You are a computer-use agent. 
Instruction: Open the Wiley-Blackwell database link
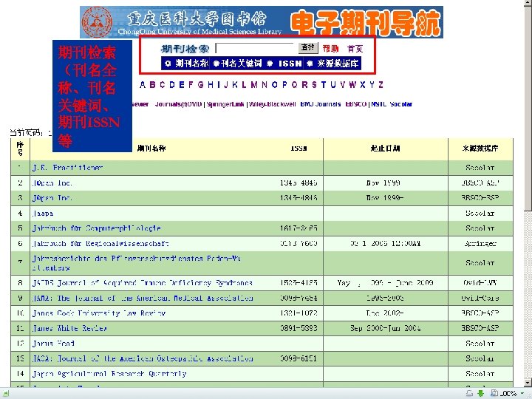click(x=272, y=104)
